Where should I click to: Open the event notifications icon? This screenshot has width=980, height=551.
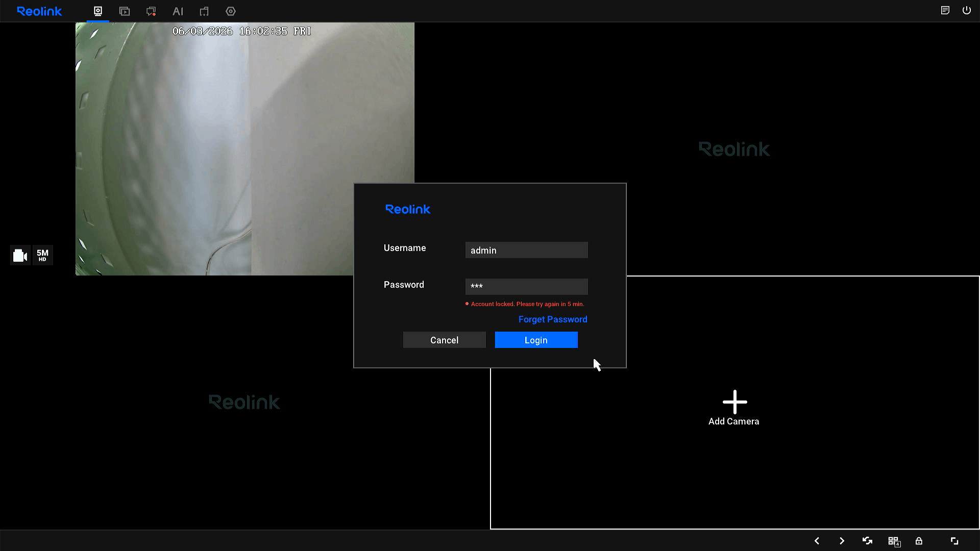[x=151, y=11]
